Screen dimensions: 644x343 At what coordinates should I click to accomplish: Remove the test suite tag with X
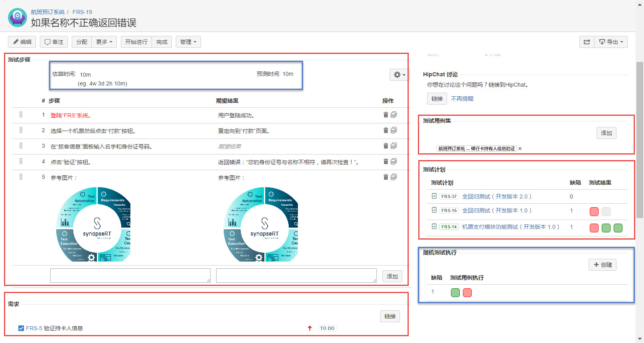[520, 149]
